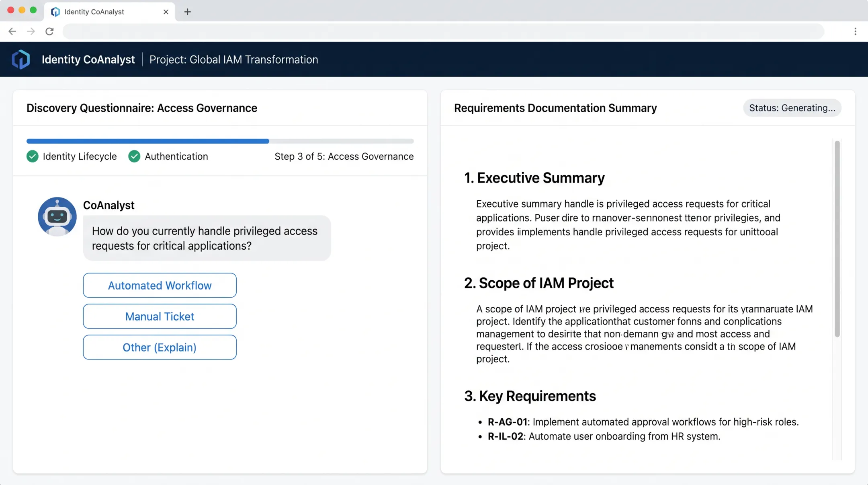Open the browser three-dot menu
Screen dimensions: 868x485
[x=855, y=31]
